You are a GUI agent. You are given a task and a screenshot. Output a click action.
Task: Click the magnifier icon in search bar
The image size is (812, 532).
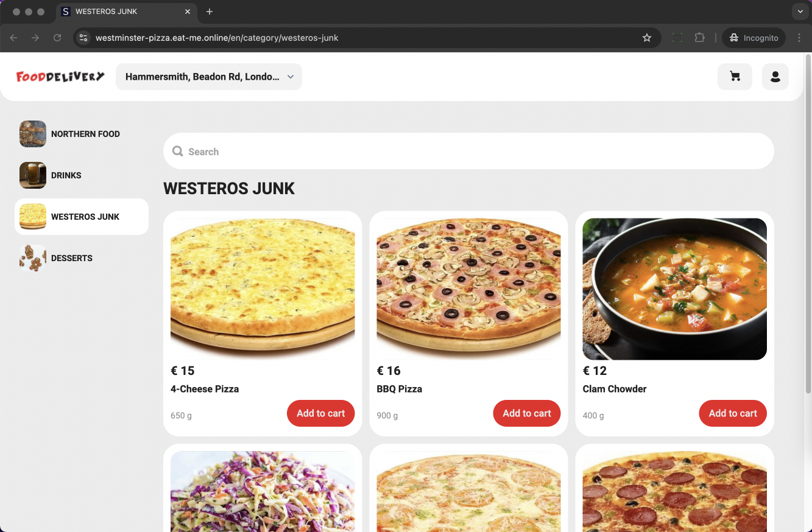click(177, 151)
